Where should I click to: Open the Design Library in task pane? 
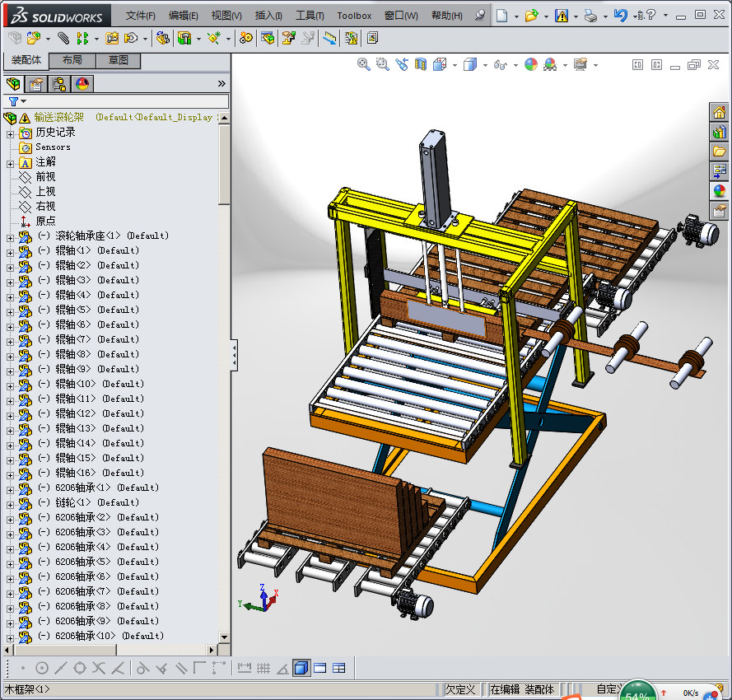(x=719, y=132)
